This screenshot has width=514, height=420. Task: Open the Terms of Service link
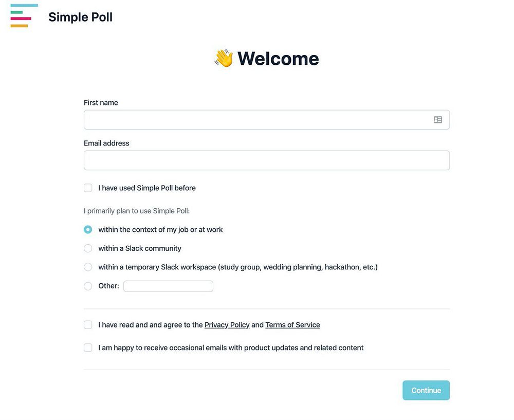(292, 325)
